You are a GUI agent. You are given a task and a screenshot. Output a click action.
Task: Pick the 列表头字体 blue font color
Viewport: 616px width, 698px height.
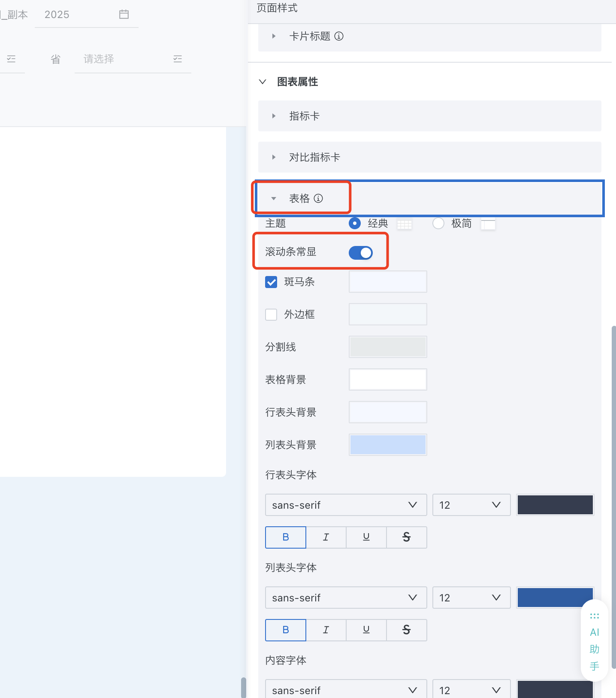click(x=555, y=598)
